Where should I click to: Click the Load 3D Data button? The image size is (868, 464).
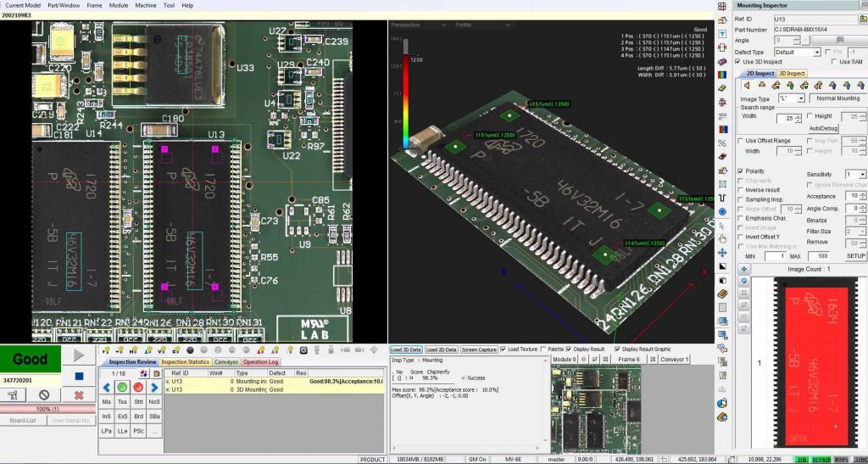click(406, 349)
